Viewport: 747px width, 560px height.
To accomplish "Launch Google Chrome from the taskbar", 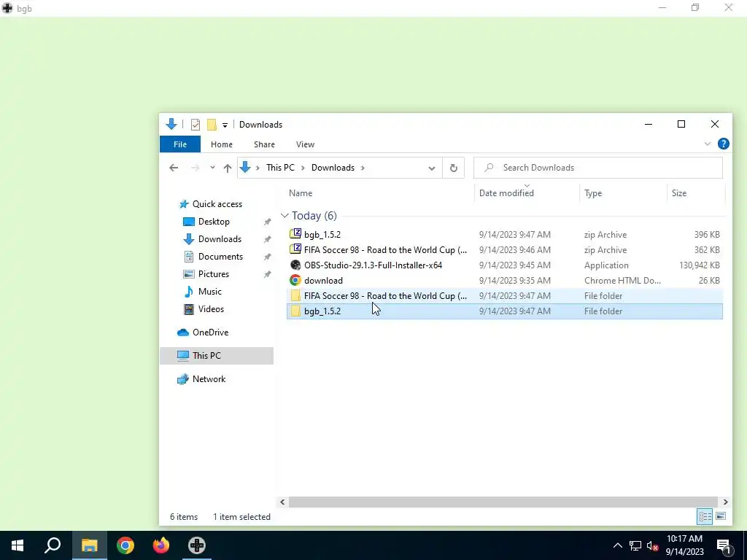I will point(125,545).
